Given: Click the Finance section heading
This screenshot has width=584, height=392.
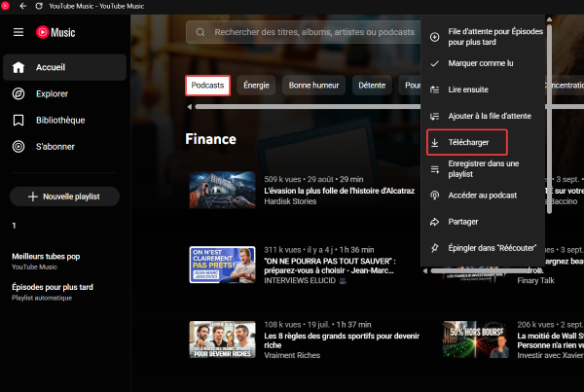Looking at the screenshot, I should pyautogui.click(x=211, y=139).
